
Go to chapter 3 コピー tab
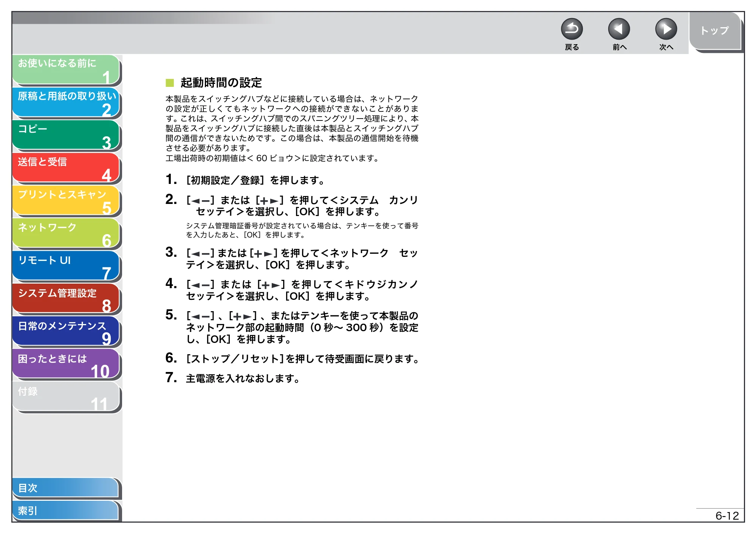pyautogui.click(x=66, y=135)
